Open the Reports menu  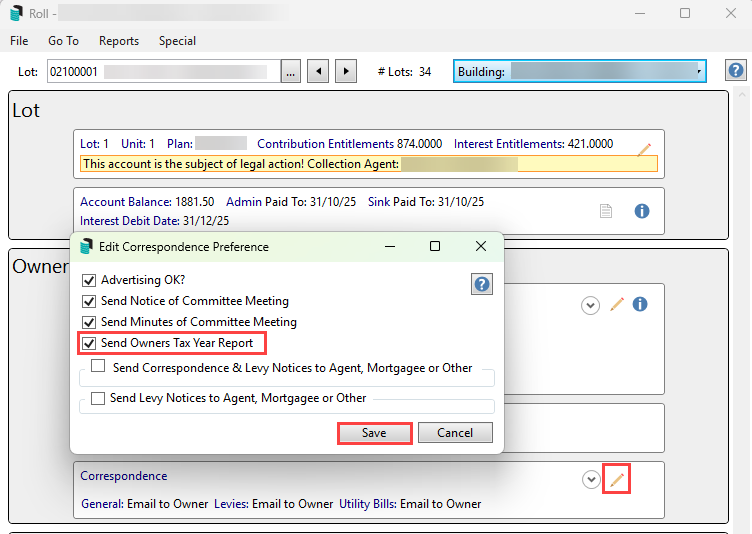[x=119, y=41]
